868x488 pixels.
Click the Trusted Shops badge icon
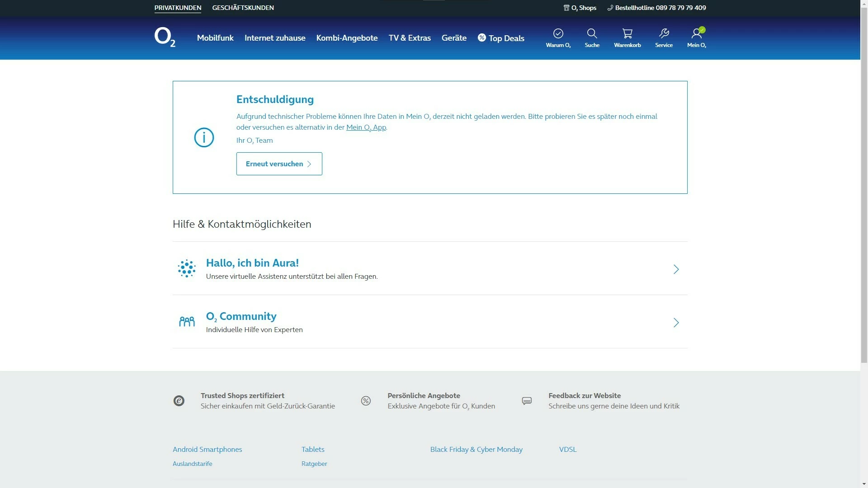click(x=179, y=401)
